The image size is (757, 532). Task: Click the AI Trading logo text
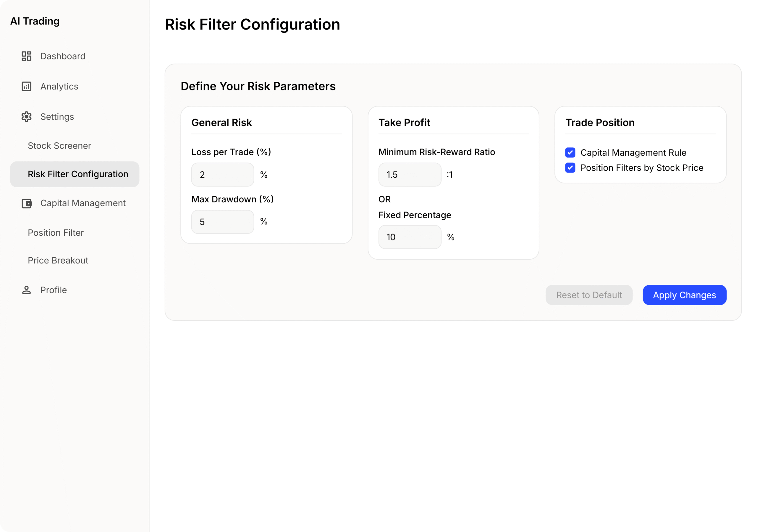(x=35, y=21)
